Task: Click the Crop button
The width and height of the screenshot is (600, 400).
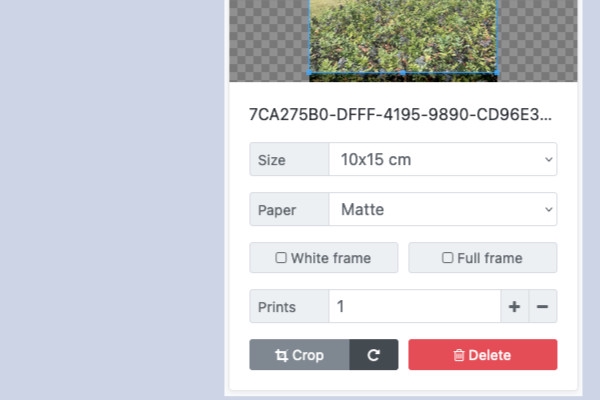Action: (x=300, y=355)
